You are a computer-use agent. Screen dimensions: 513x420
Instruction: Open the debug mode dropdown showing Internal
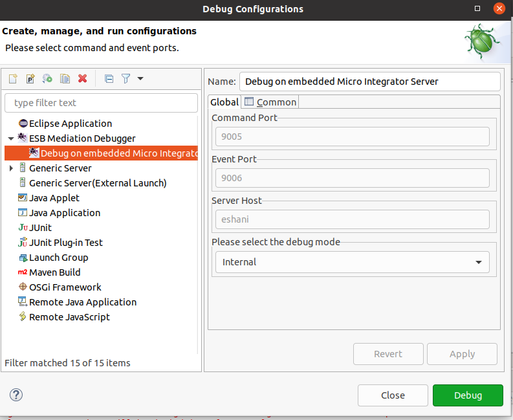[353, 262]
